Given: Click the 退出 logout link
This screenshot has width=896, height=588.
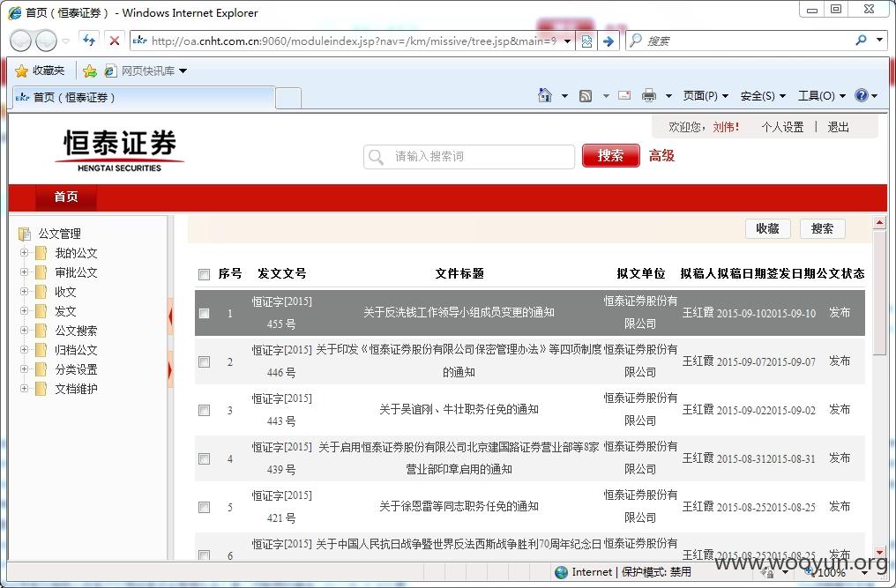Looking at the screenshot, I should coord(838,128).
